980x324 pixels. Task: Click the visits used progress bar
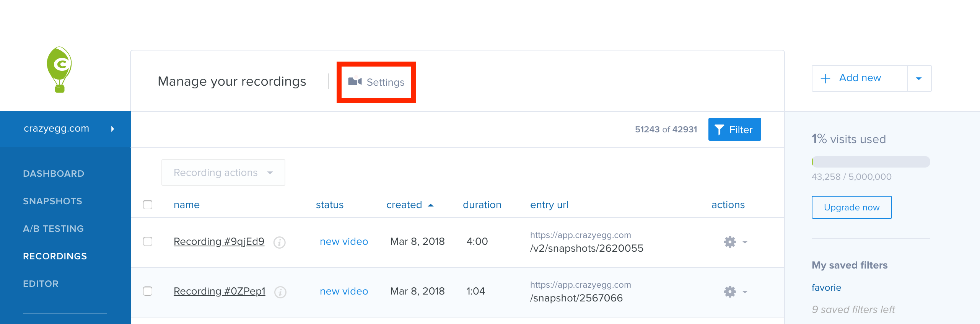pos(871,162)
